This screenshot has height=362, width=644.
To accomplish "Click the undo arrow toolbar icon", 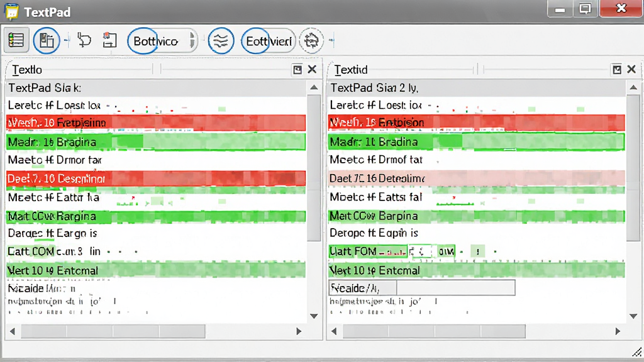I will (x=84, y=40).
